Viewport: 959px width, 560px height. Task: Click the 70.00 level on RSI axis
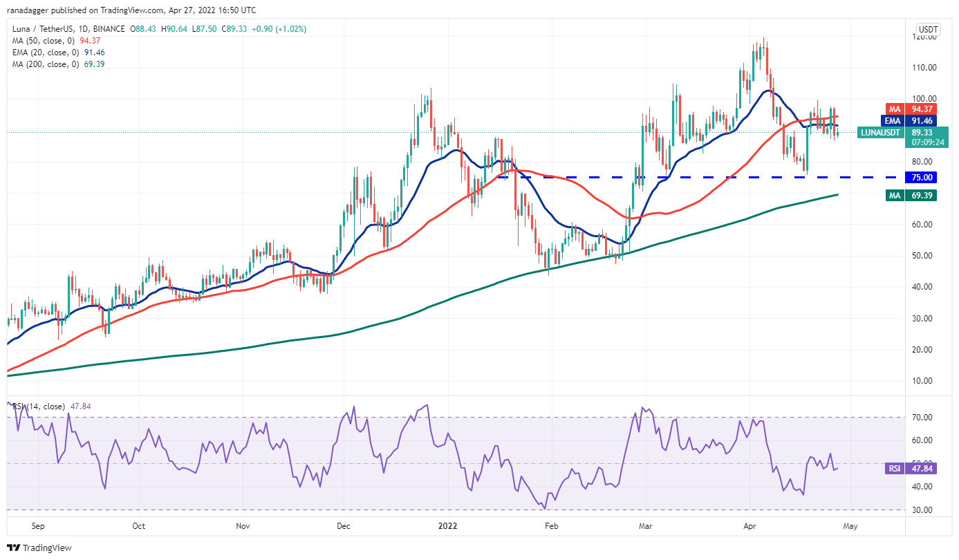[x=922, y=418]
